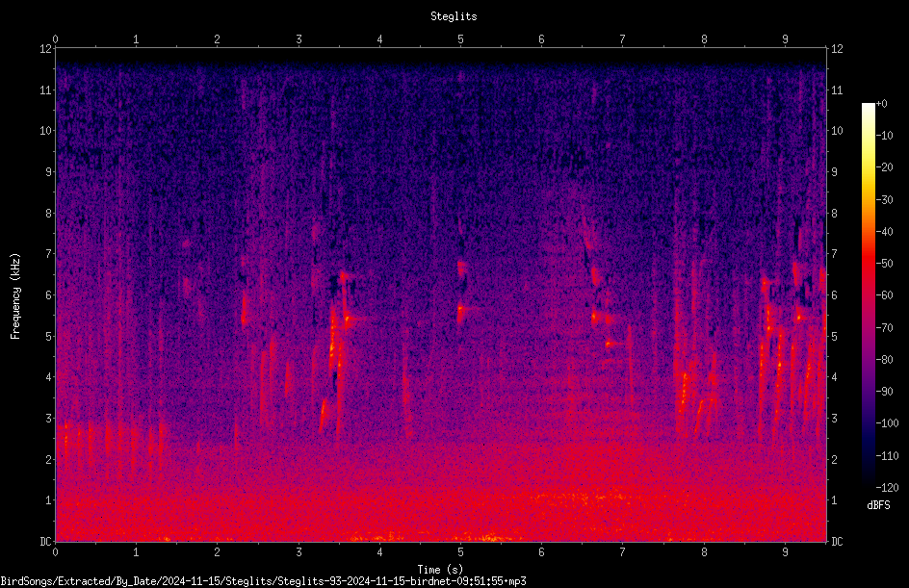Select the Frequency (kHz) axis label
The height and width of the screenshot is (588, 909).
(x=15, y=296)
